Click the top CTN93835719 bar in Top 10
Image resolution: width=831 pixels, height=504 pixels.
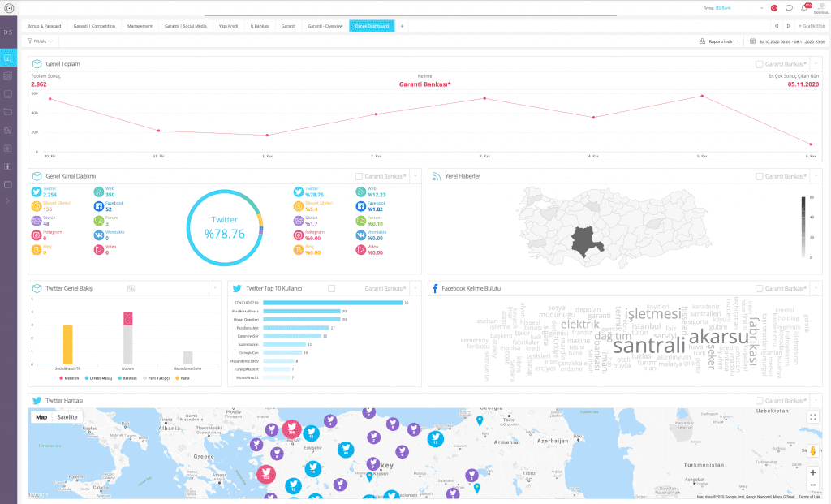pyautogui.click(x=333, y=303)
